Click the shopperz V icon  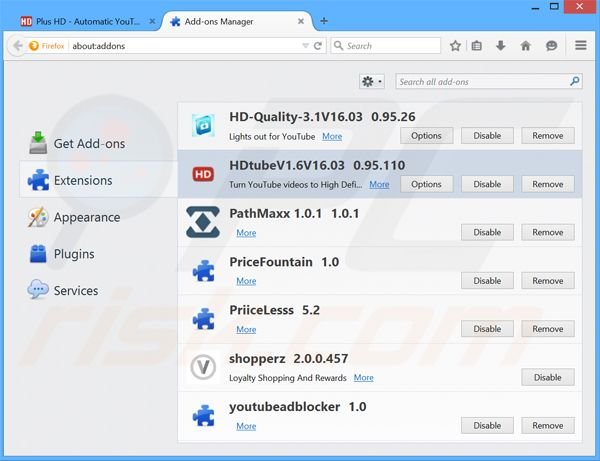(x=203, y=367)
